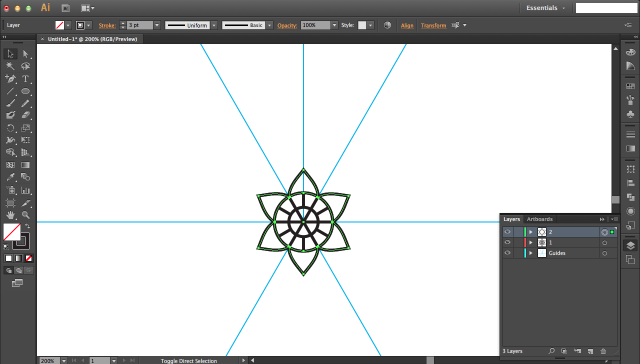
Task: Click the Stroke link in control bar
Action: [107, 25]
